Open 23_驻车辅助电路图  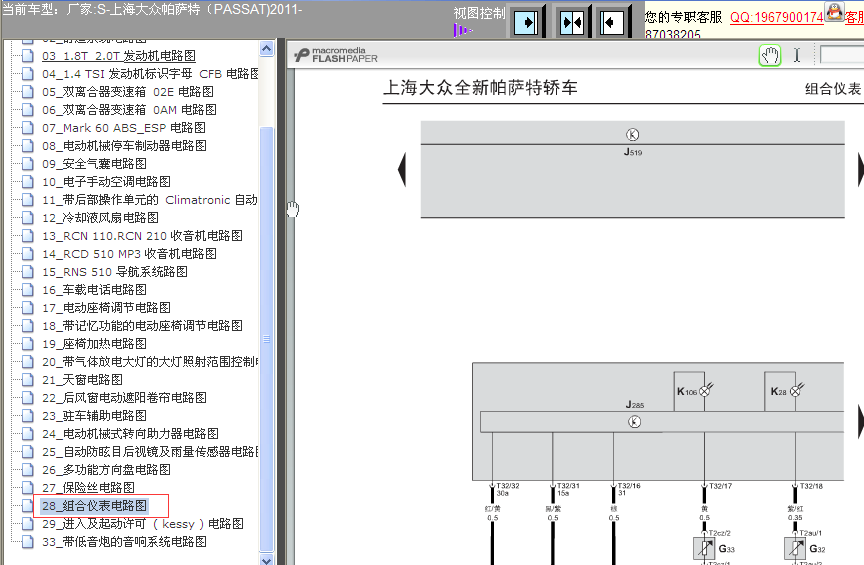coord(94,416)
